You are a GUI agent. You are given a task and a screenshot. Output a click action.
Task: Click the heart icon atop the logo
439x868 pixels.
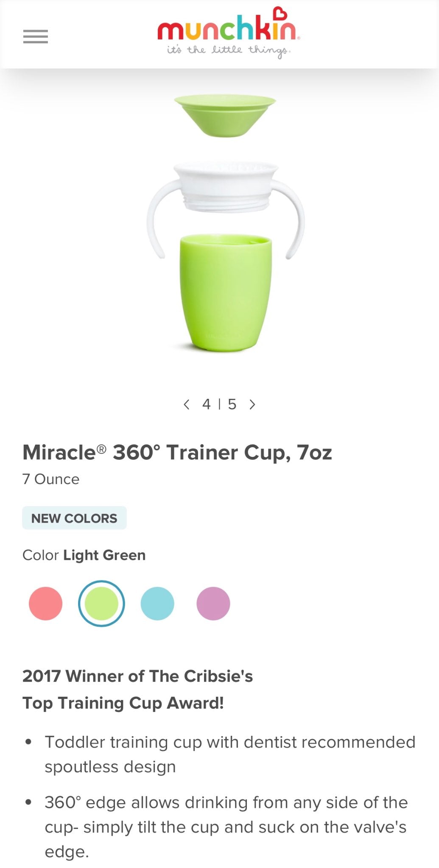tap(280, 13)
